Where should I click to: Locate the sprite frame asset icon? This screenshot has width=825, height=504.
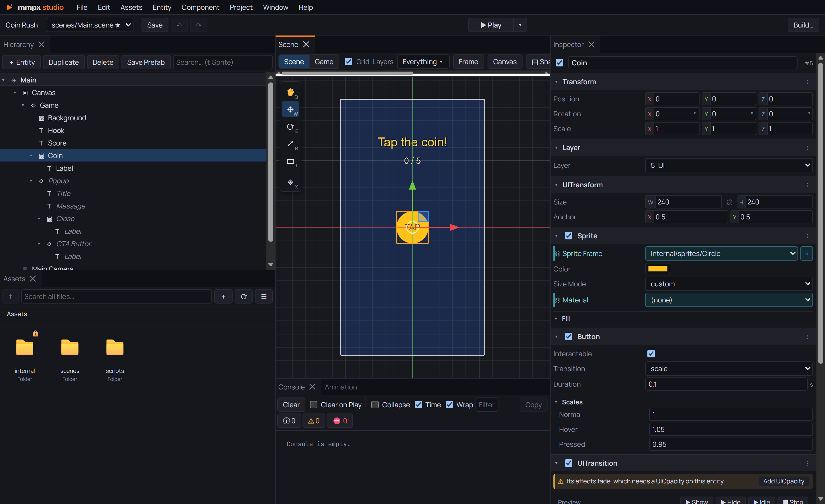pyautogui.click(x=807, y=254)
